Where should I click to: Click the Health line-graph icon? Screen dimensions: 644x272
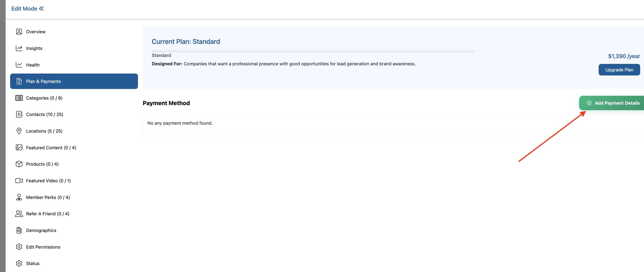coord(19,65)
